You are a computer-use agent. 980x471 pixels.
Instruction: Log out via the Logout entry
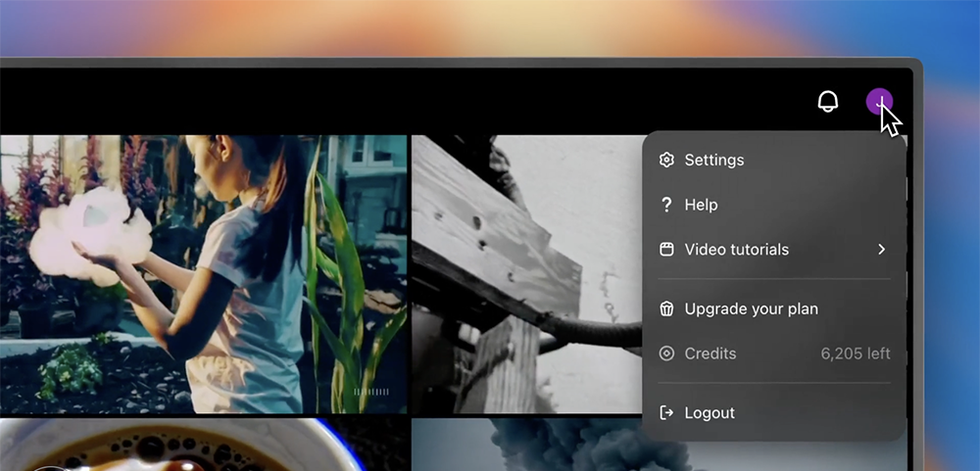(x=774, y=413)
